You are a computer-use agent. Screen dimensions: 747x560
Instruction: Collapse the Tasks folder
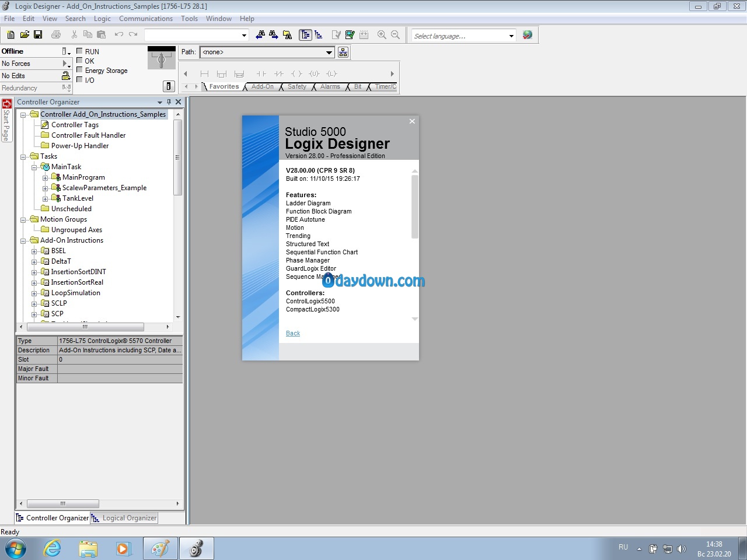pyautogui.click(x=23, y=157)
